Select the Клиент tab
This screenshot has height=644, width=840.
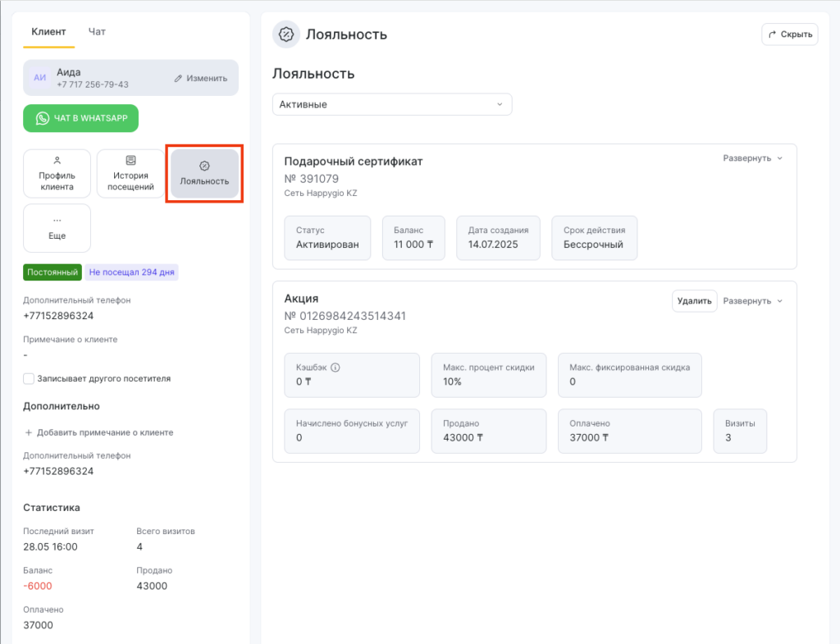pos(48,32)
